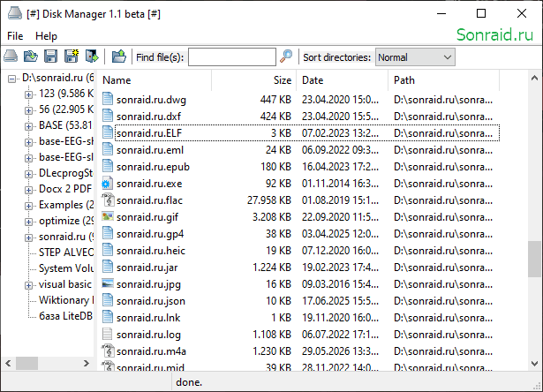
Task: Sort the list by Name column header
Action: click(155, 80)
